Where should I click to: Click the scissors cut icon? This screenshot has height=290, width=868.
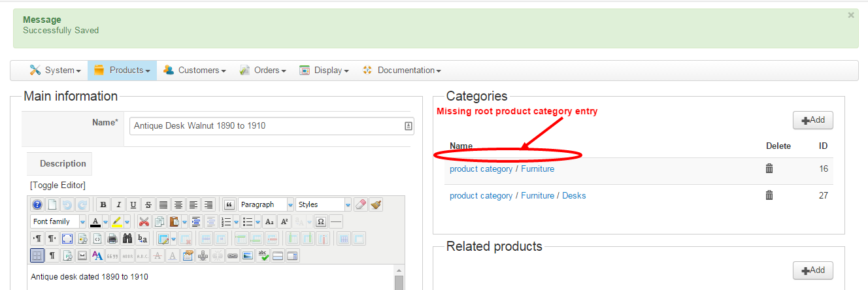click(x=144, y=221)
